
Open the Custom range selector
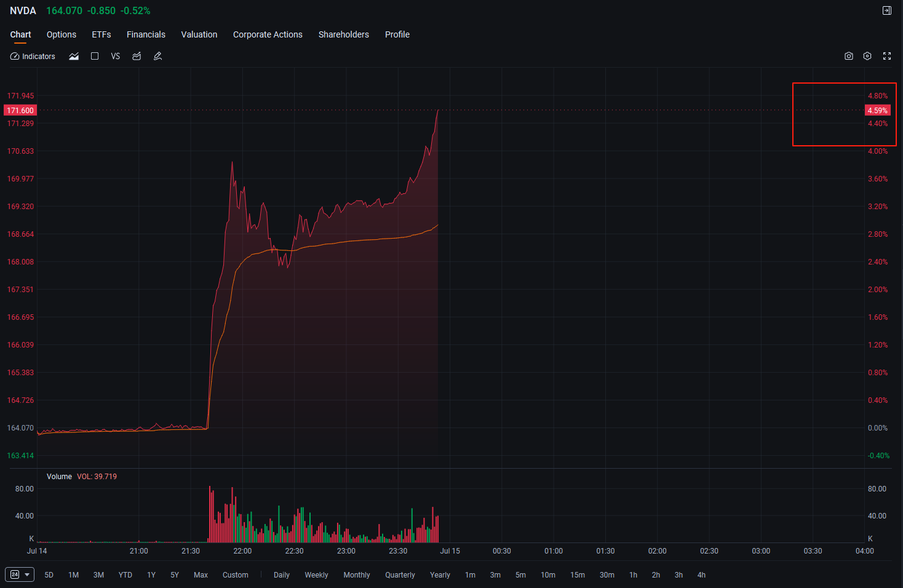point(236,575)
